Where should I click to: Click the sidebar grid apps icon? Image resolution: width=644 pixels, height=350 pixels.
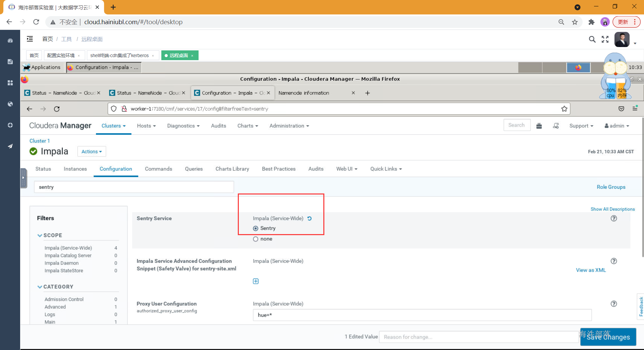[10, 83]
